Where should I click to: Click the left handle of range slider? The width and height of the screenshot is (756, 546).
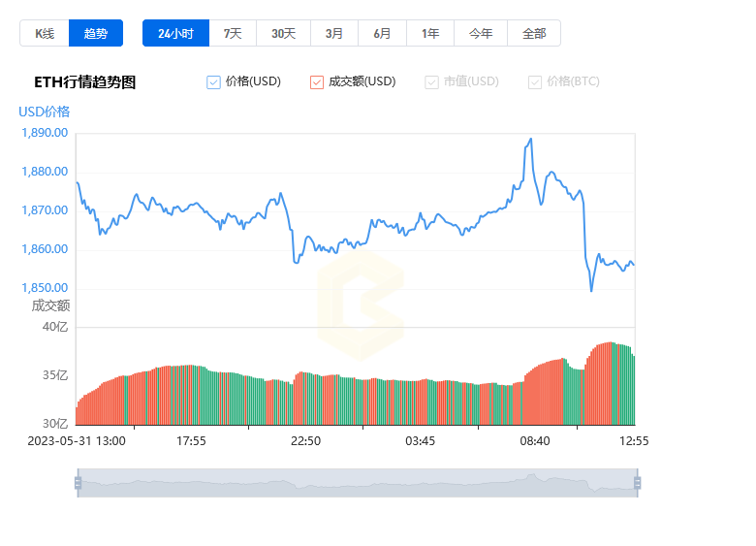click(x=79, y=483)
